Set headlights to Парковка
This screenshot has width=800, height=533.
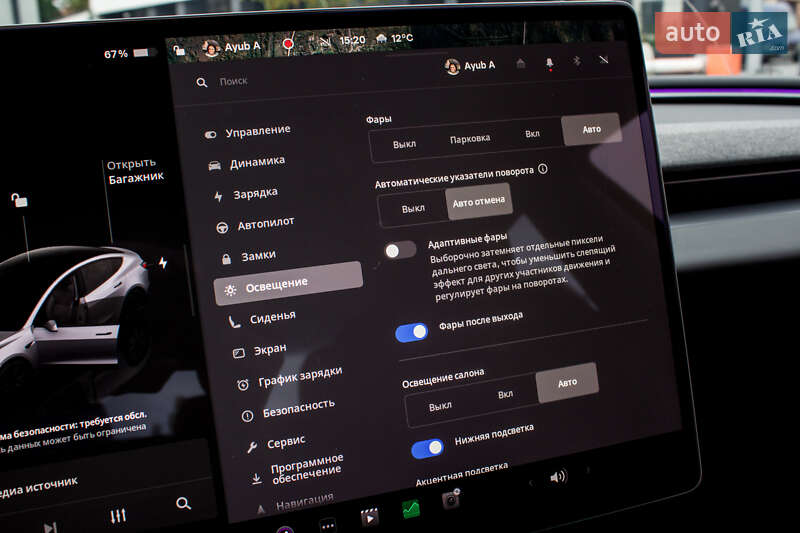tap(470, 139)
